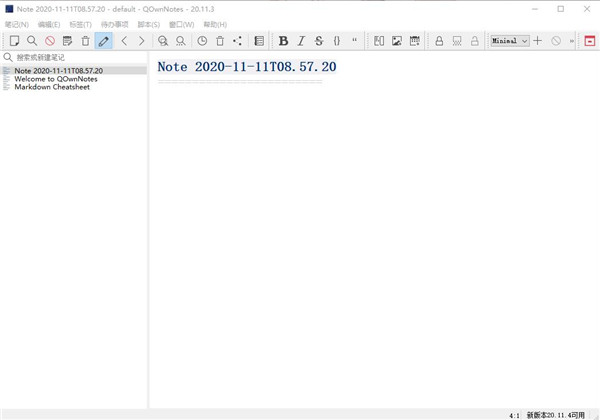This screenshot has width=600, height=420.
Task: Encrypt note with the dark lock icon
Action: pos(439,41)
